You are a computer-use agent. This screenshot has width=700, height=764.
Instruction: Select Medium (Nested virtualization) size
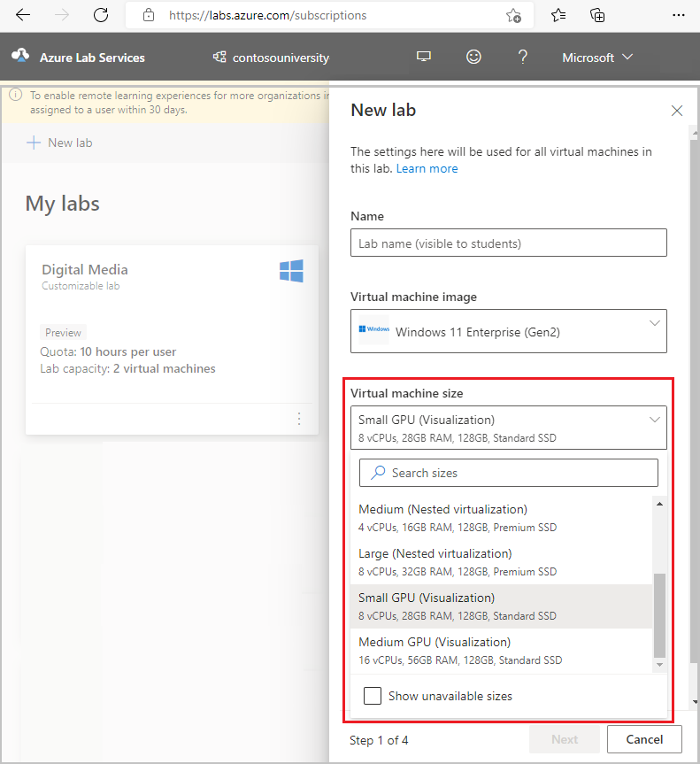click(501, 518)
